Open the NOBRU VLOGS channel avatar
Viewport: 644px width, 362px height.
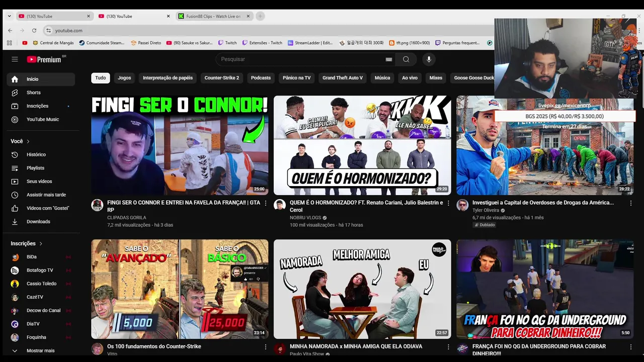click(280, 205)
